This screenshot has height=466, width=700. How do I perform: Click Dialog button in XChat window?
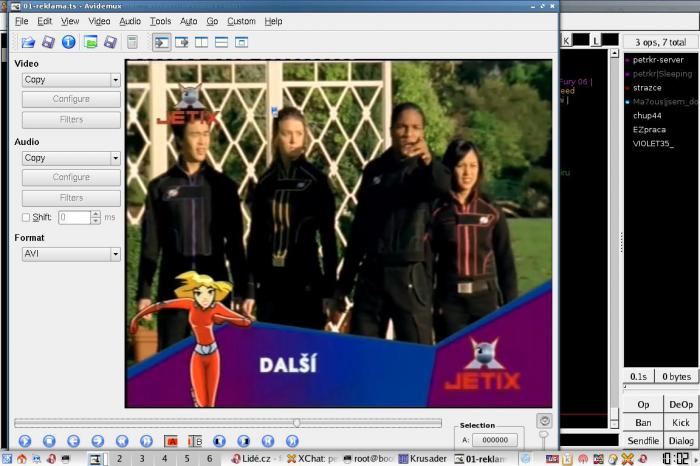[x=681, y=441]
